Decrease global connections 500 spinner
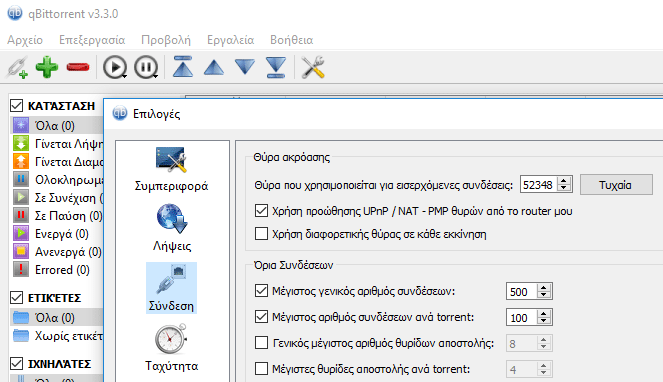The height and width of the screenshot is (382, 663). [x=544, y=295]
